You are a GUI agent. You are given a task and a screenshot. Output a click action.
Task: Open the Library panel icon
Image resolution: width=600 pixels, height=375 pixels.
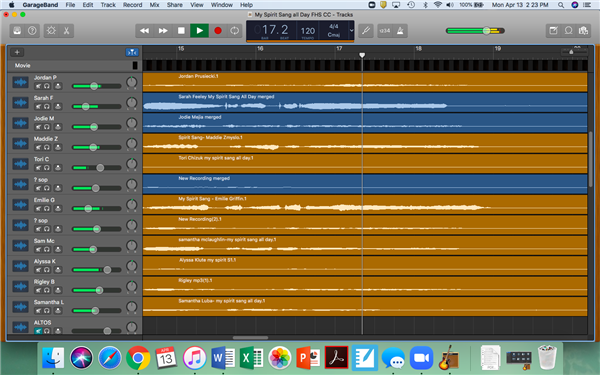tap(17, 31)
